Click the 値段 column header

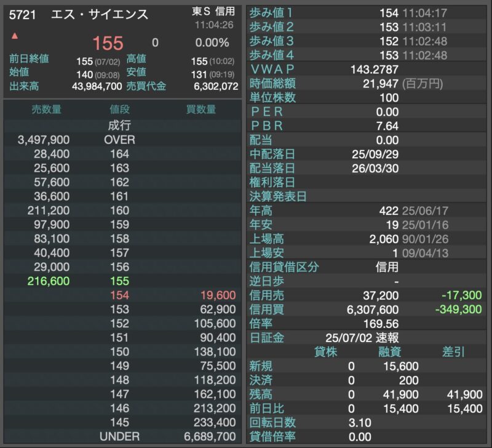tap(119, 110)
